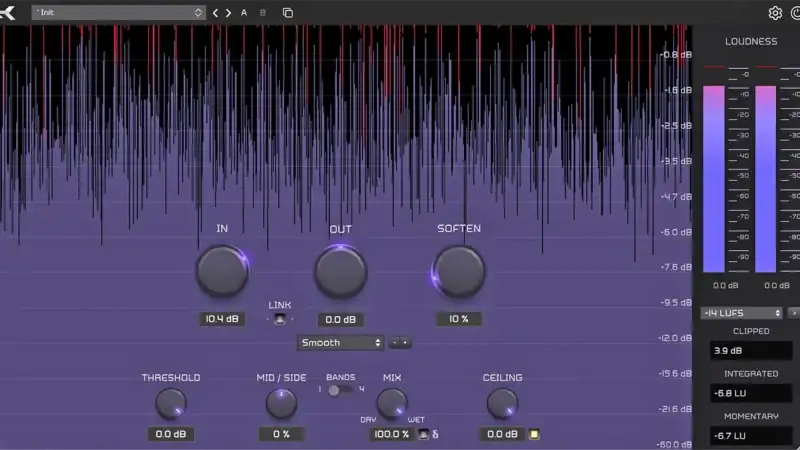This screenshot has width=800, height=450.
Task: Click the CLIPPED readout 3.9 dB
Action: 751,351
